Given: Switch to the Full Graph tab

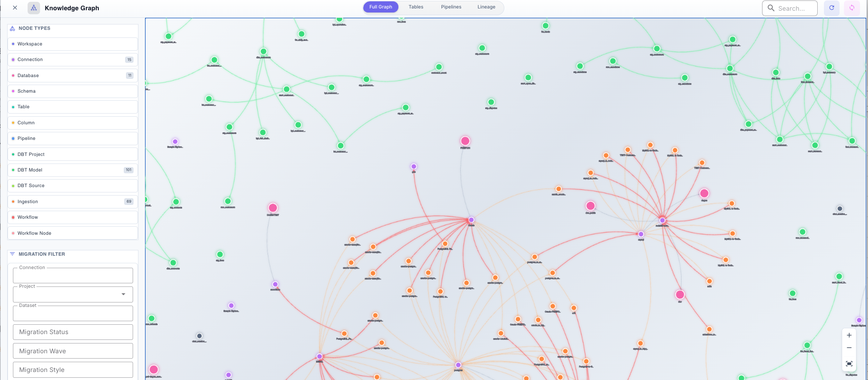Looking at the screenshot, I should click(381, 7).
